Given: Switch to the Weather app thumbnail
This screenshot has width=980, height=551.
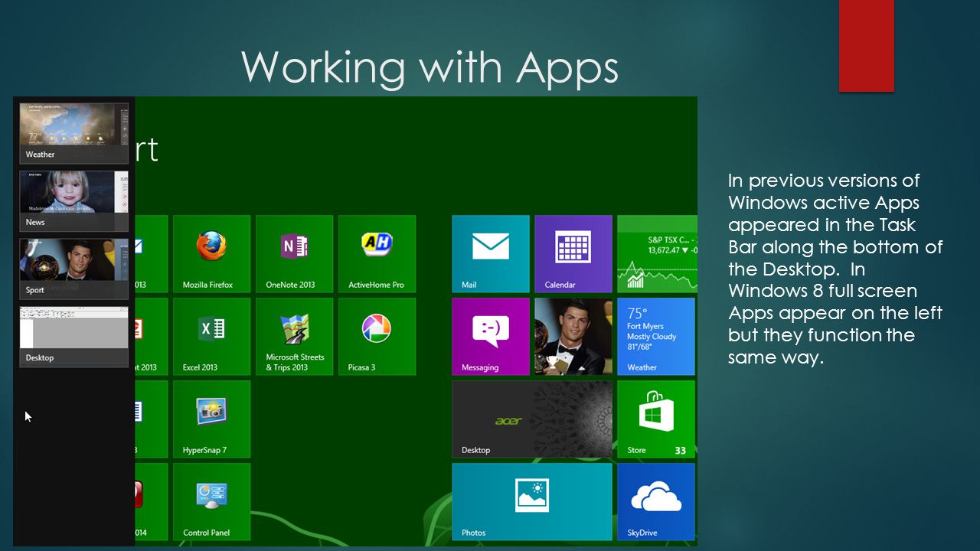Looking at the screenshot, I should [73, 133].
